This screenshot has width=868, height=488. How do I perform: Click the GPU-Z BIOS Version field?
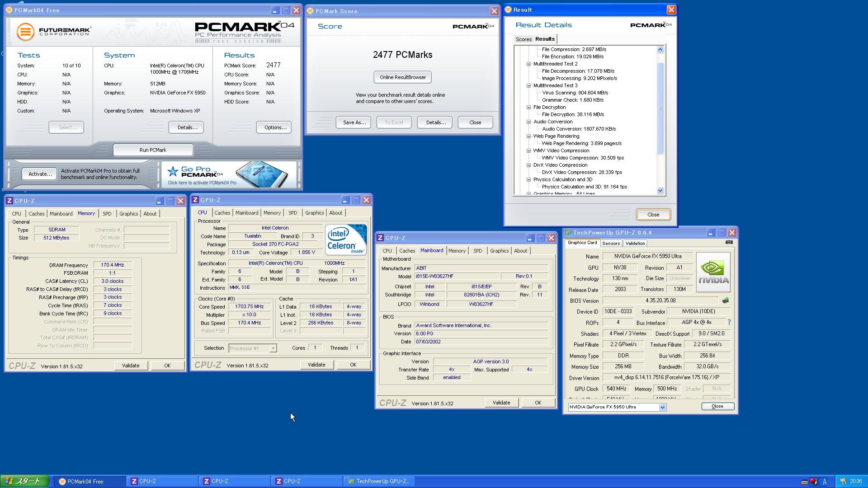point(660,300)
